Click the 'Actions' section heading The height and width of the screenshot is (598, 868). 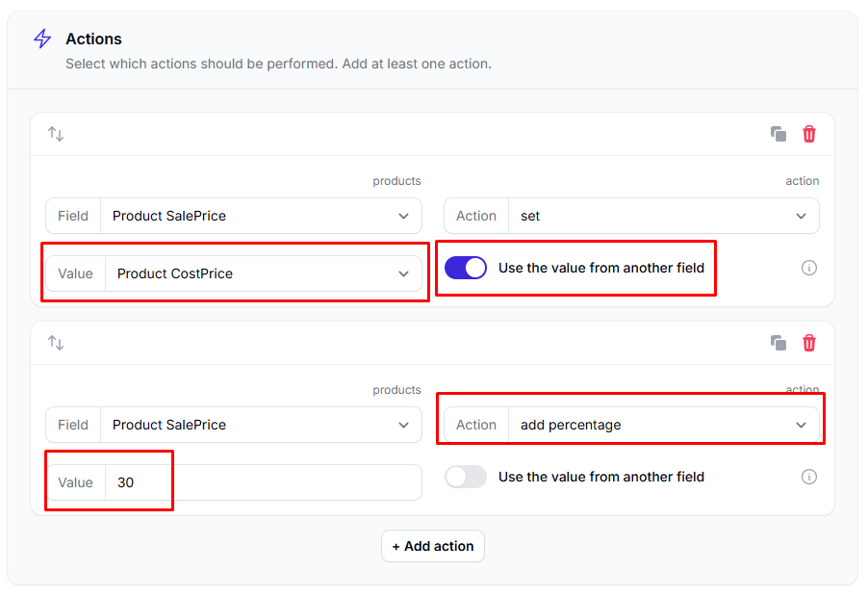point(93,39)
